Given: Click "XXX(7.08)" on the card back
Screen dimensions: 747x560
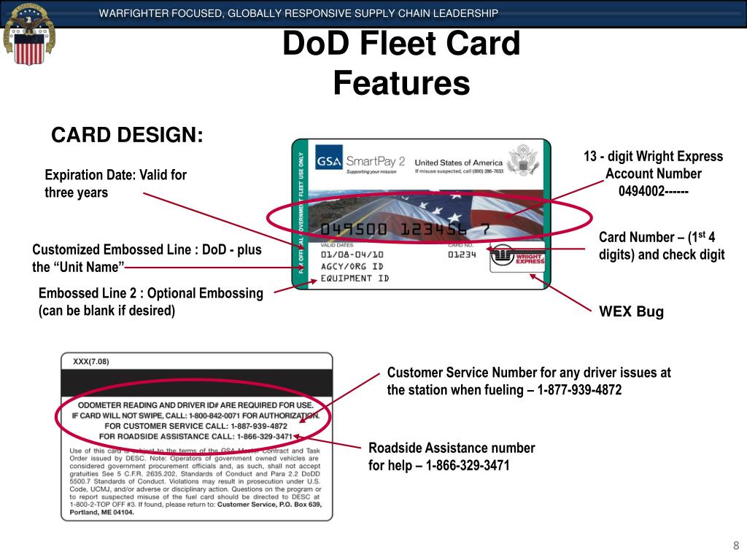Looking at the screenshot, I should [x=91, y=362].
